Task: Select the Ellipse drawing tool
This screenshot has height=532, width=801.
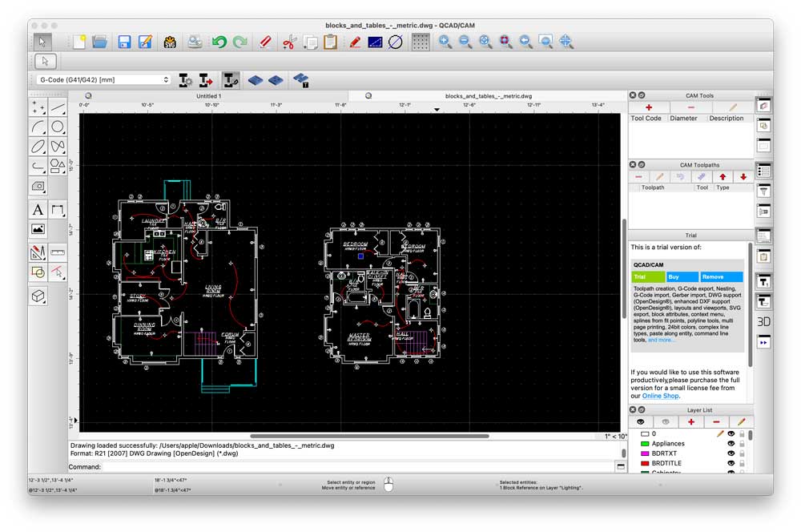Action: (x=38, y=147)
